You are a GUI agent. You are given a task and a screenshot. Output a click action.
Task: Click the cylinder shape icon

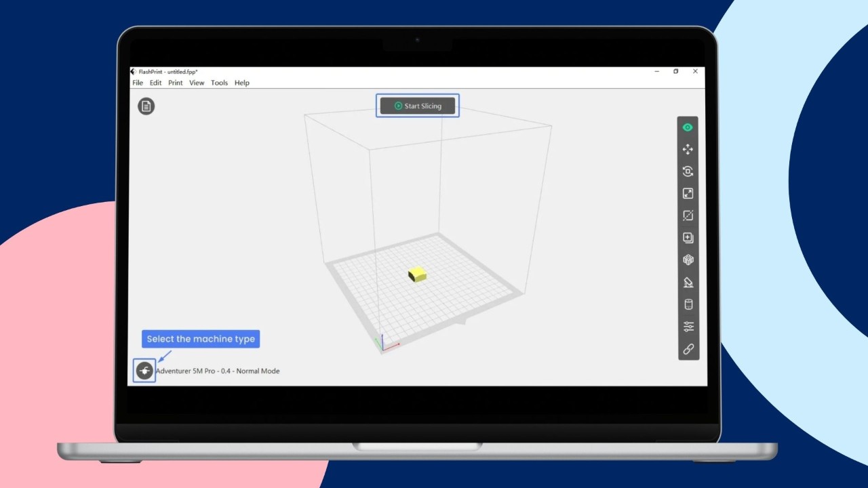point(688,304)
